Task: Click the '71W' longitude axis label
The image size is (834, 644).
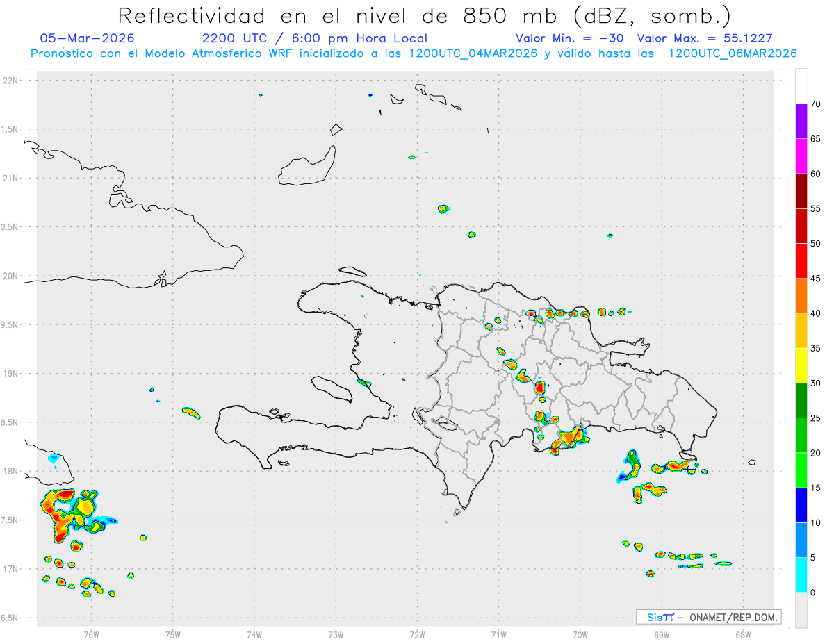Action: tap(498, 634)
